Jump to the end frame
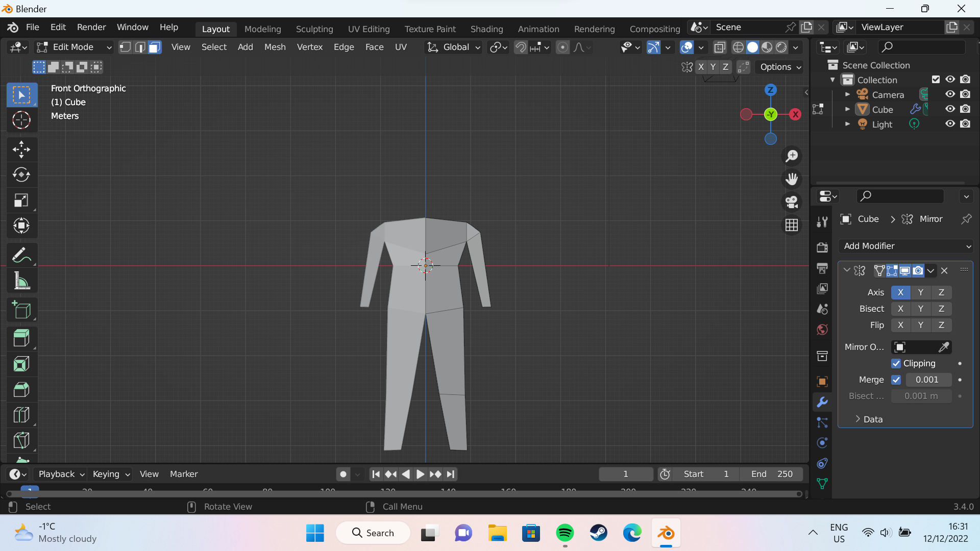The image size is (980, 551). [450, 474]
